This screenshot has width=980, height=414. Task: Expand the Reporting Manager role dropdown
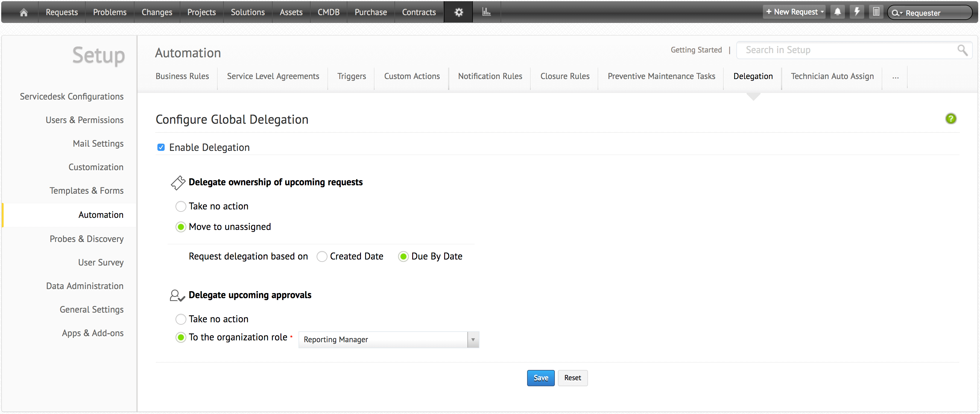click(x=473, y=340)
